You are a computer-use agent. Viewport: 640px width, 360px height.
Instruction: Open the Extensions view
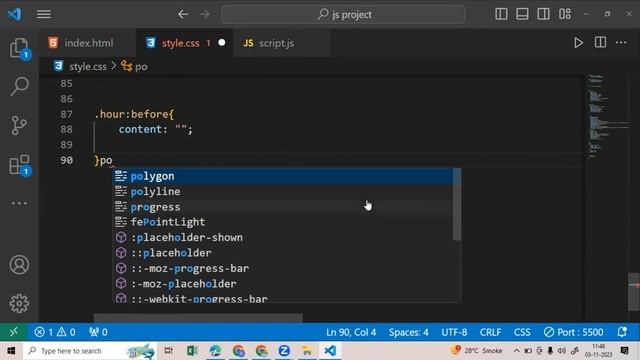[19, 164]
